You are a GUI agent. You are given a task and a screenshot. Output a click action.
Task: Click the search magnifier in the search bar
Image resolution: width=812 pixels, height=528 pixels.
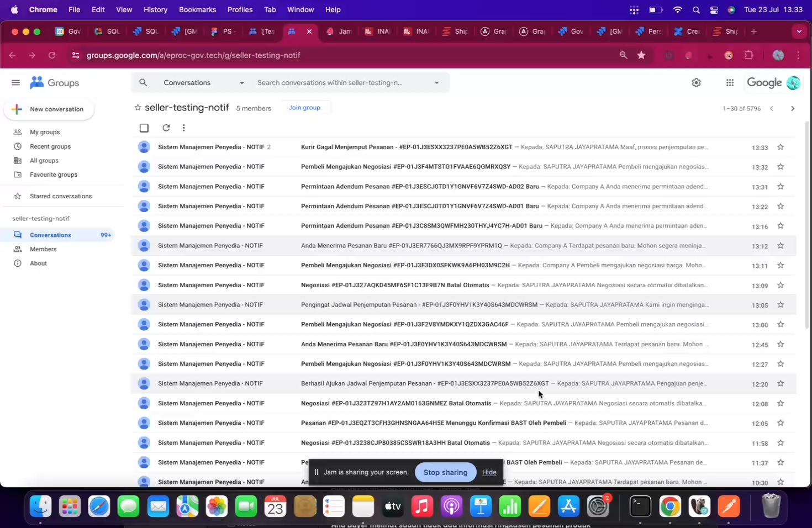point(143,82)
